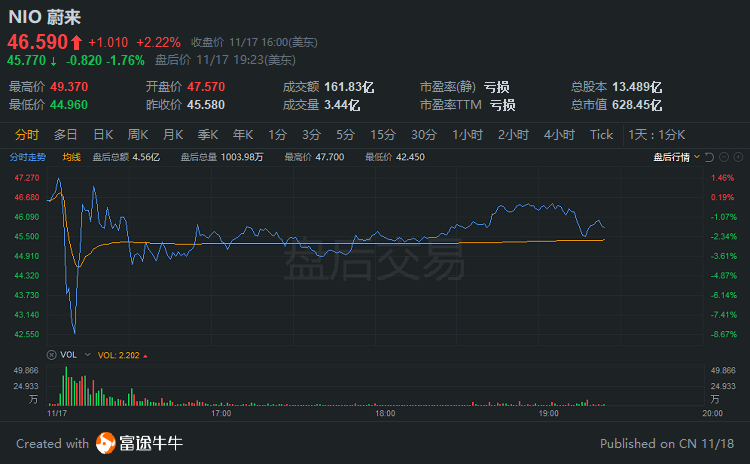The width and height of the screenshot is (750, 464).
Task: Close the VOL indicator with X icon
Action: pos(51,355)
